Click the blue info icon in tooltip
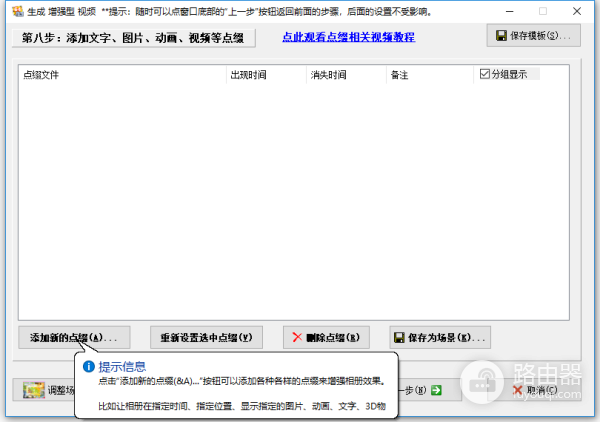 [89, 367]
